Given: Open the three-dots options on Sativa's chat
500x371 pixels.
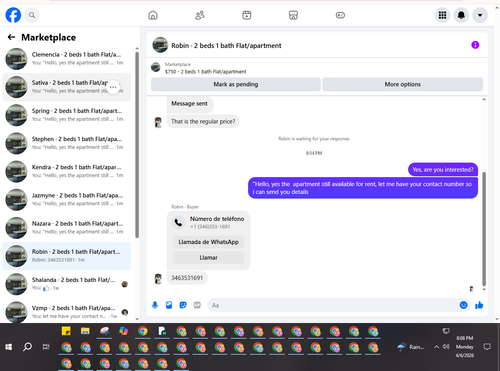Looking at the screenshot, I should click(x=113, y=87).
